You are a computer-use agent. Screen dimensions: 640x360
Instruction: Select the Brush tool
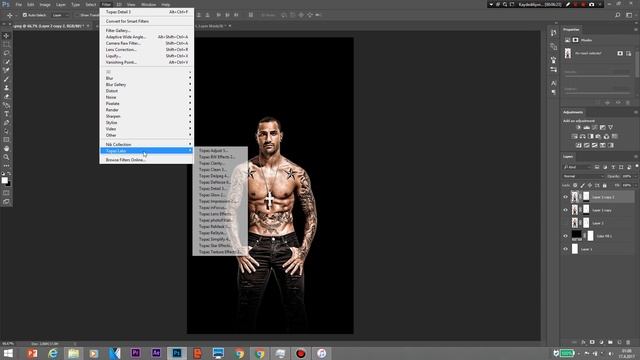pos(6,79)
